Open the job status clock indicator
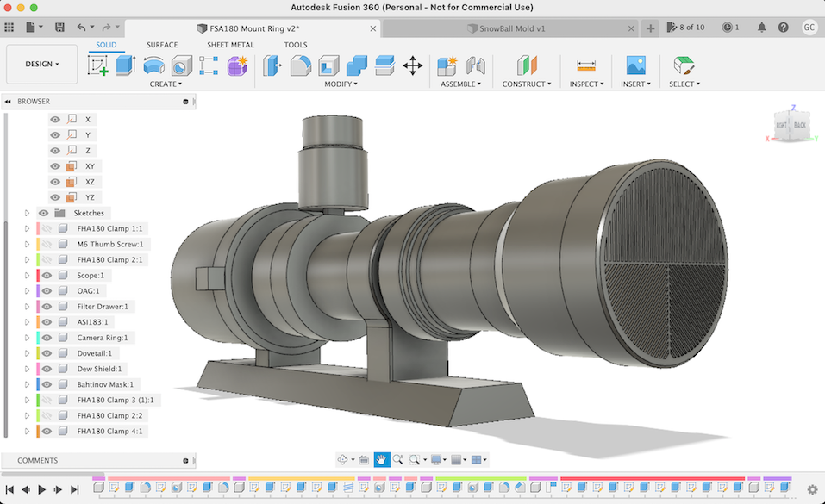This screenshot has height=504, width=825. 730,28
